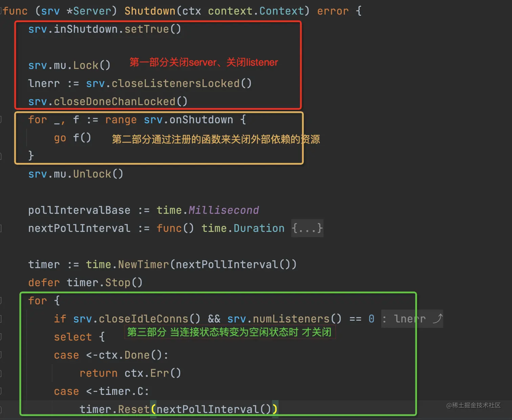
Task: Click the onShutdown field name
Action: [201, 120]
